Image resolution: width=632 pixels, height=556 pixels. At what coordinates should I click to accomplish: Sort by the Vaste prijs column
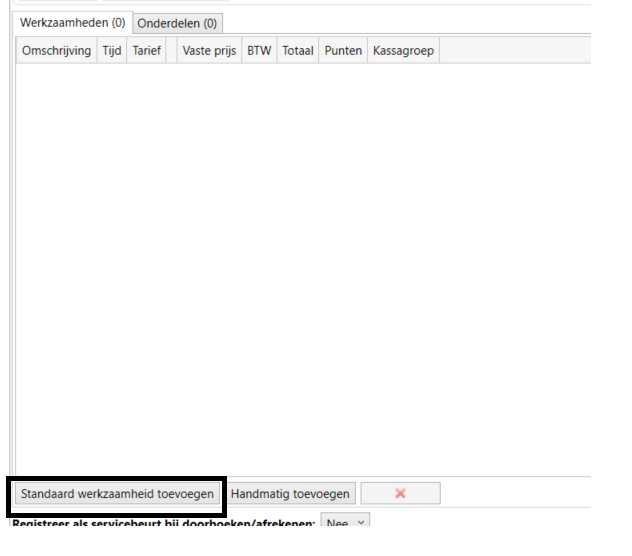point(209,51)
